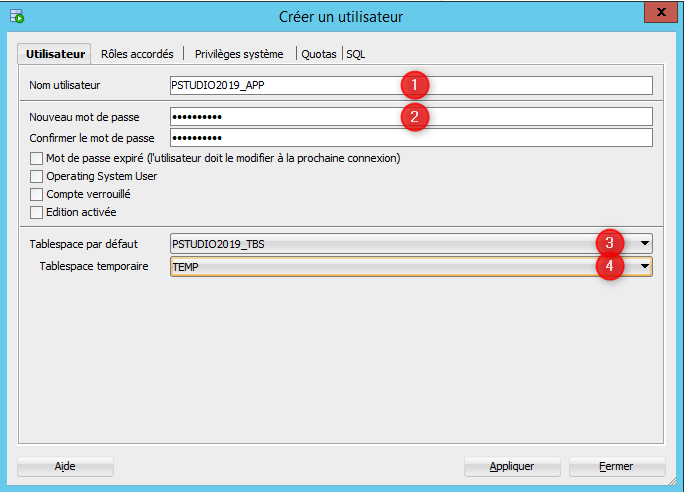
Task: Click the Fermer button
Action: (x=617, y=466)
